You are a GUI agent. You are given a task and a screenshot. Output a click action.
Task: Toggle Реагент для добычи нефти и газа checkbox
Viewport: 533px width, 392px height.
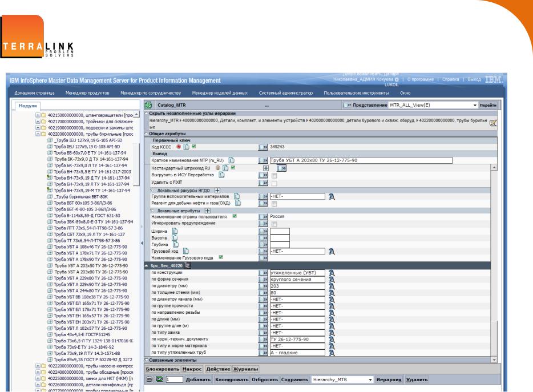point(274,204)
